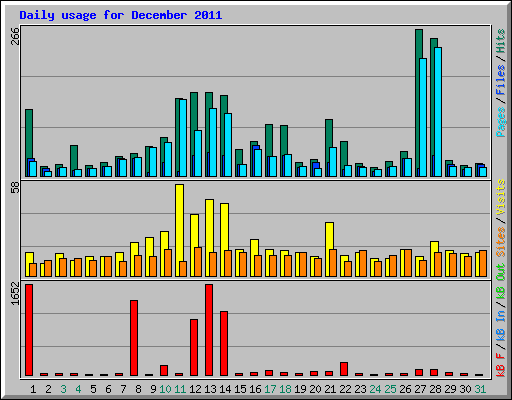Click the day 1 tall red kB bar
The image size is (512, 400).
point(29,330)
